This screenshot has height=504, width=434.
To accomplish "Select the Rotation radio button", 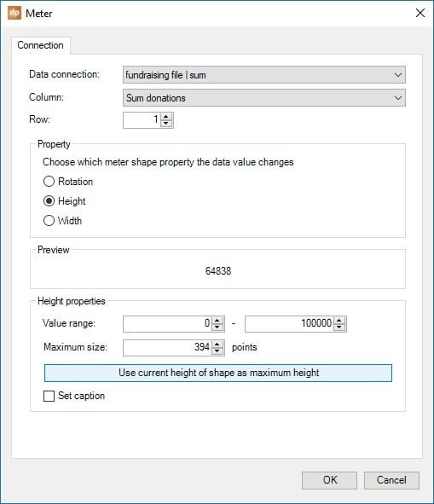I will (x=49, y=182).
